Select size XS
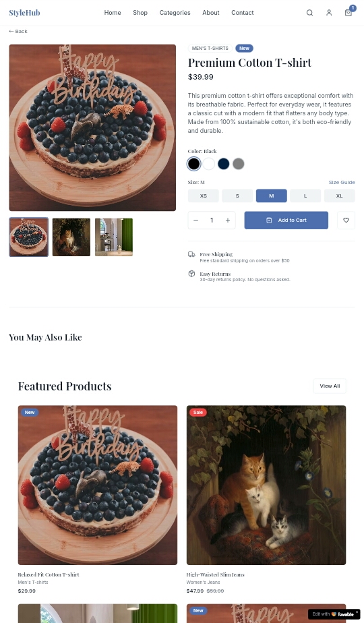The height and width of the screenshot is (623, 364). (204, 196)
